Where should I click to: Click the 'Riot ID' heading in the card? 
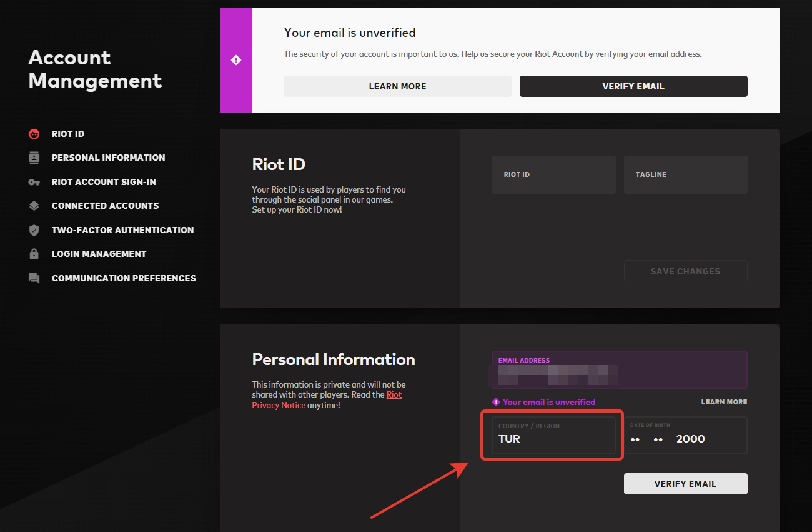(x=279, y=164)
